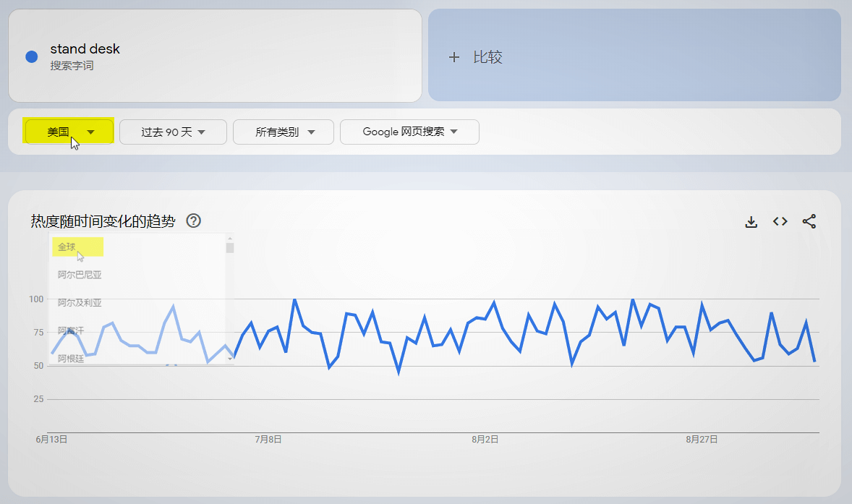The image size is (852, 504).
Task: Open the 过去 90 天 time range dropdown
Action: 173,132
